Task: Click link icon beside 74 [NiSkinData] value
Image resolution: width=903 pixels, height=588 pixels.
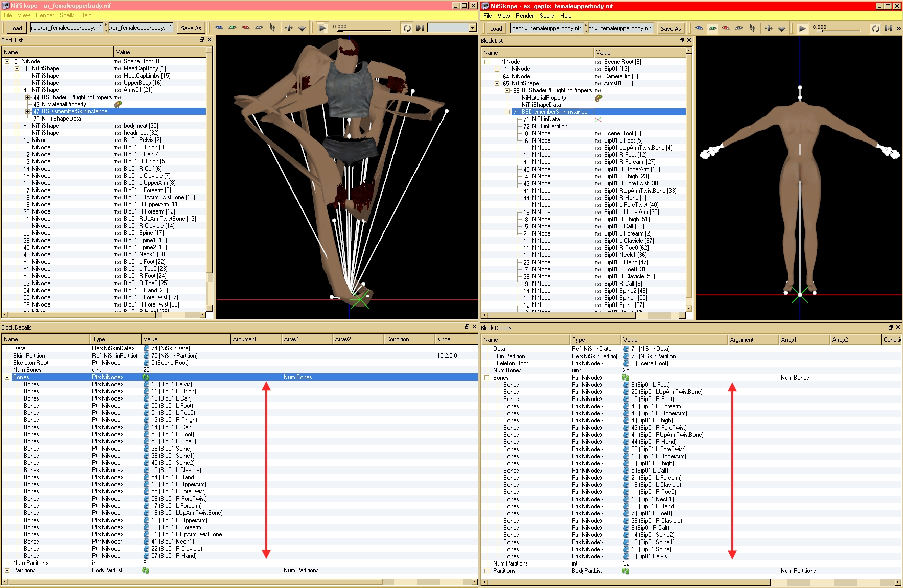Action: click(146, 348)
